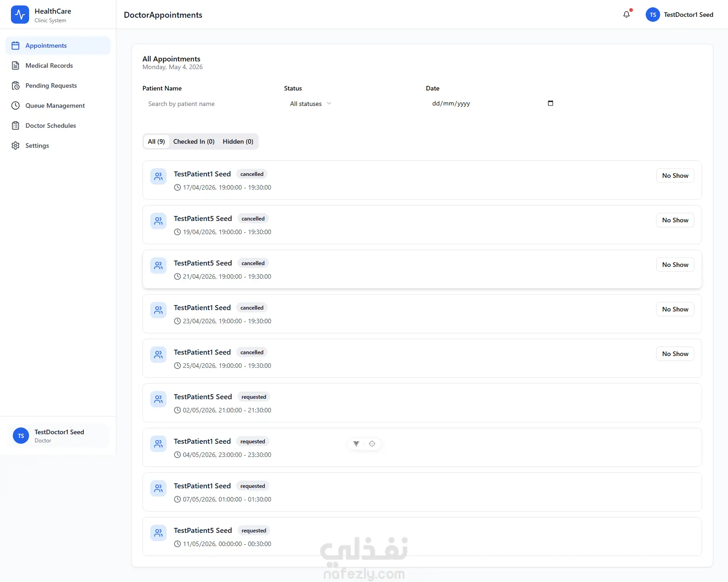Click the time text 02/05/2026, 21:00:00 - 21:30:00
Screen dimensions: 728x582
pyautogui.click(x=227, y=410)
